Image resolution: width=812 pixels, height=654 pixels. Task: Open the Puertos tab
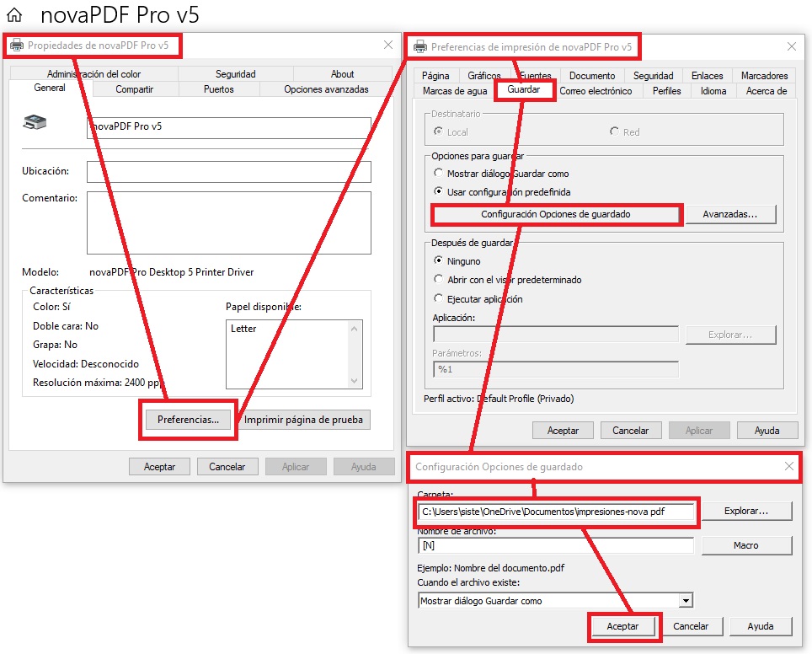point(218,89)
